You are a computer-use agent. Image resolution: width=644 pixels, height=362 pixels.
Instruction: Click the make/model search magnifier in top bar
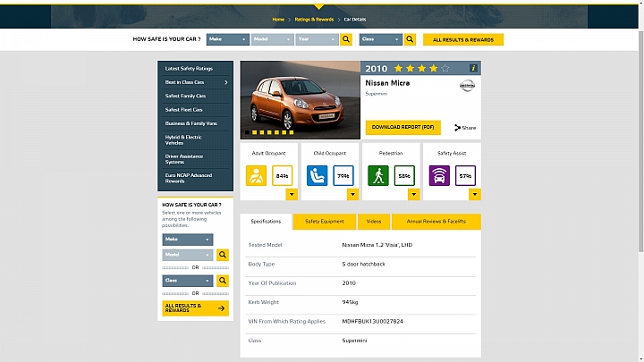click(346, 39)
